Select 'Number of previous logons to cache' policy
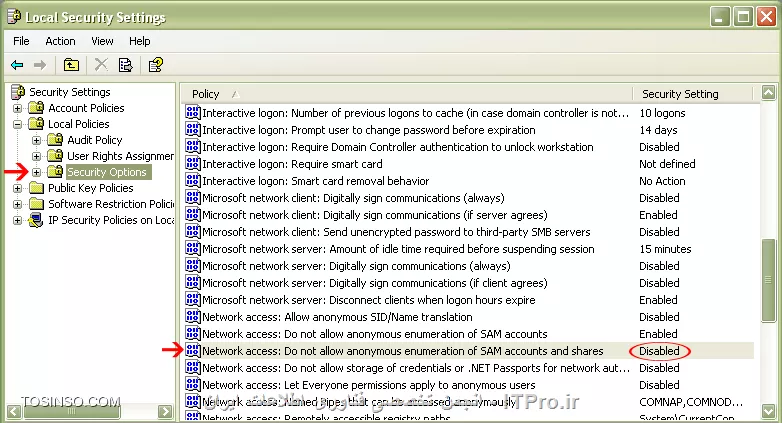This screenshot has height=423, width=782. [x=415, y=113]
